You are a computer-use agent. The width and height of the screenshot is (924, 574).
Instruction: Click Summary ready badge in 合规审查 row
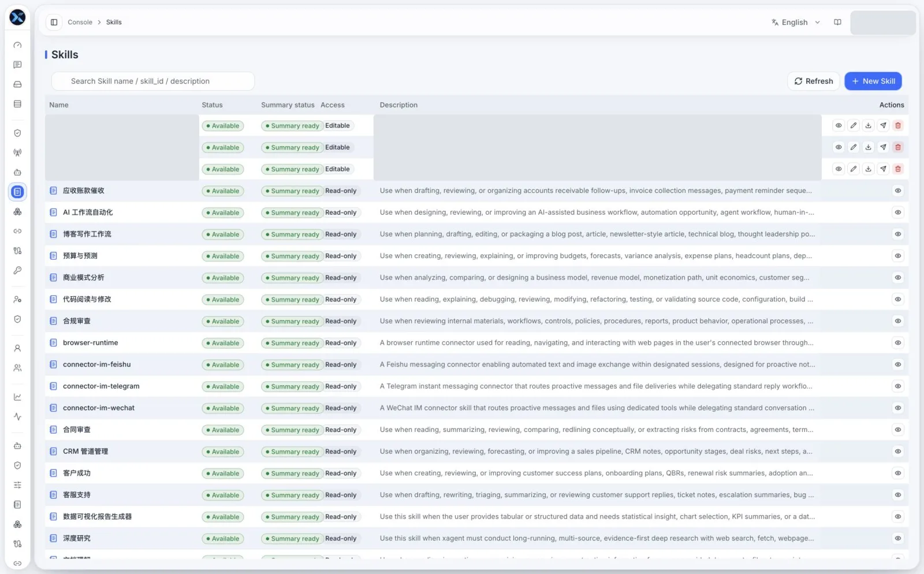point(292,321)
